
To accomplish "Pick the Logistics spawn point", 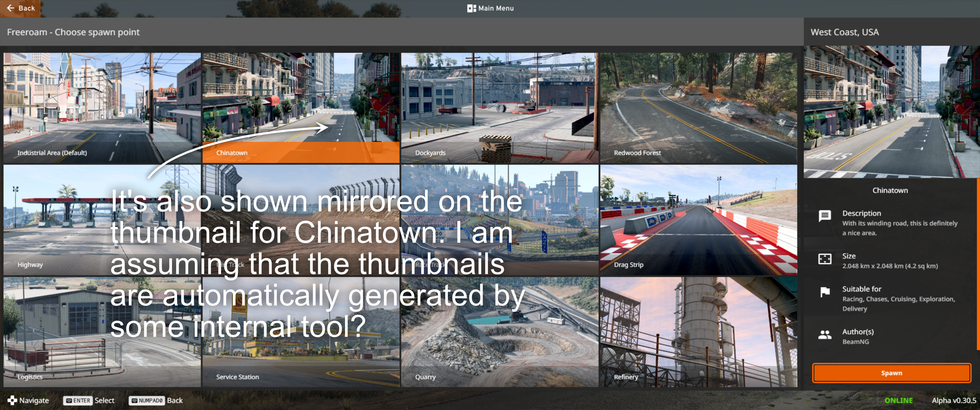I will coord(102,332).
